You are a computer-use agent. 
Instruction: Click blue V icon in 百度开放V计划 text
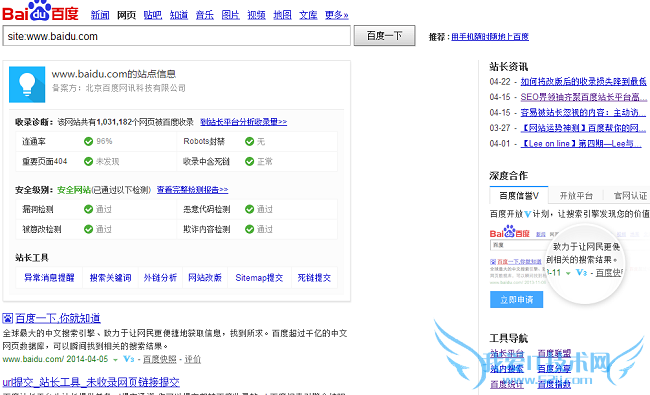tap(527, 214)
